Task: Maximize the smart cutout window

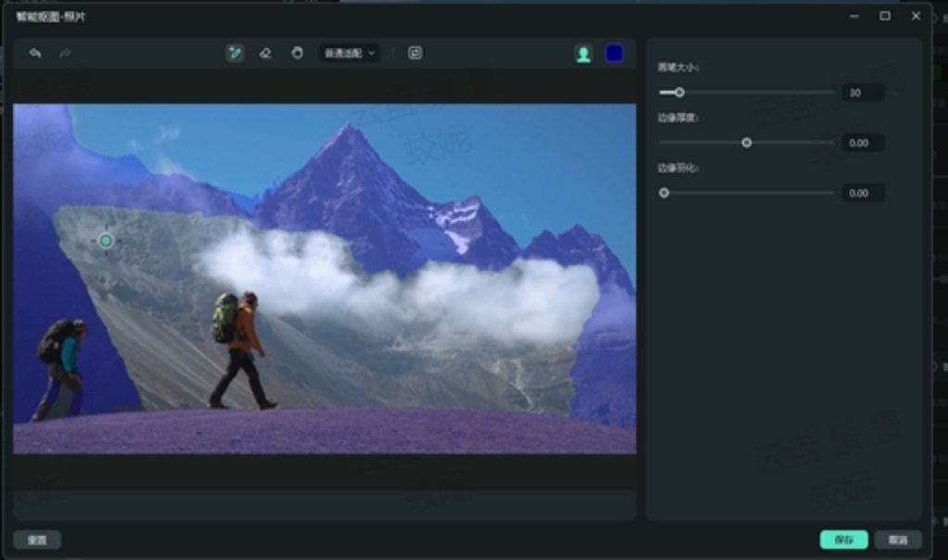Action: [x=885, y=17]
